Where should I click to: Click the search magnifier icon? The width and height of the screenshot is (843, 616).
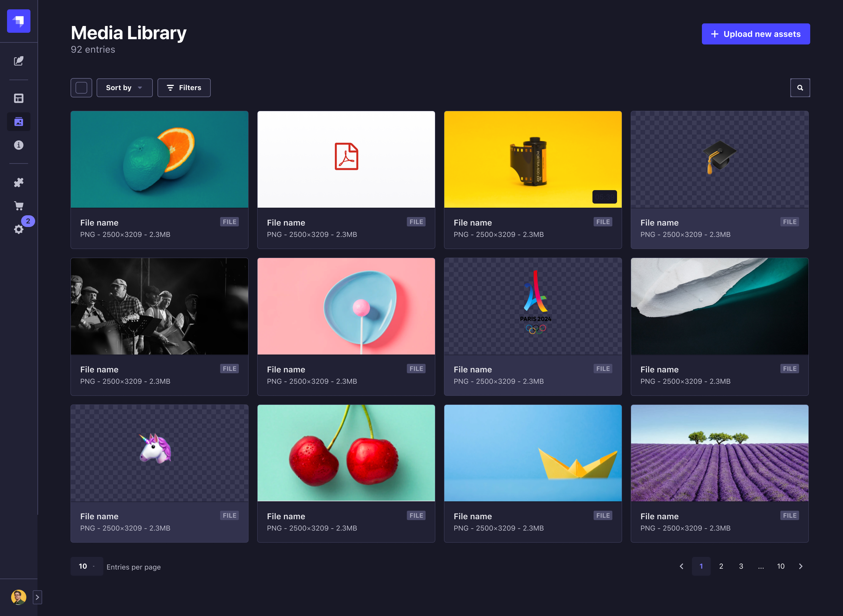tap(800, 88)
